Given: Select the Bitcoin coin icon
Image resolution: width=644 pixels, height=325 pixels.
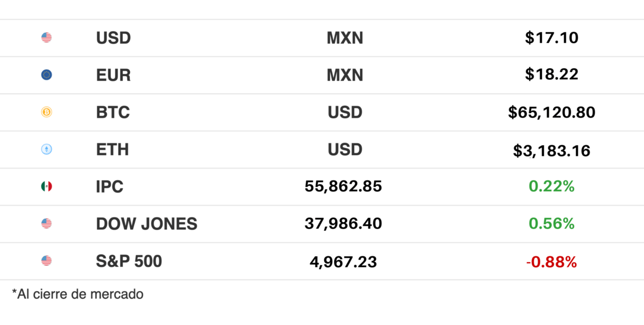Looking at the screenshot, I should pos(46,112).
